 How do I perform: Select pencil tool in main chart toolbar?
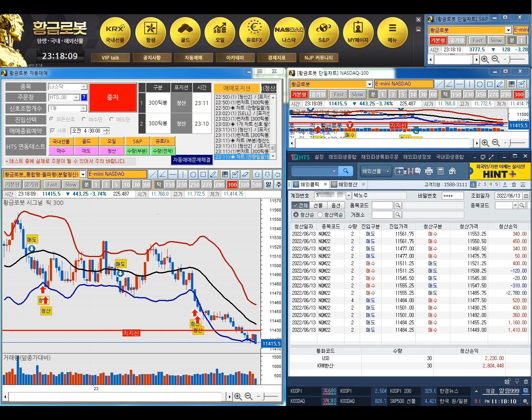213,174
